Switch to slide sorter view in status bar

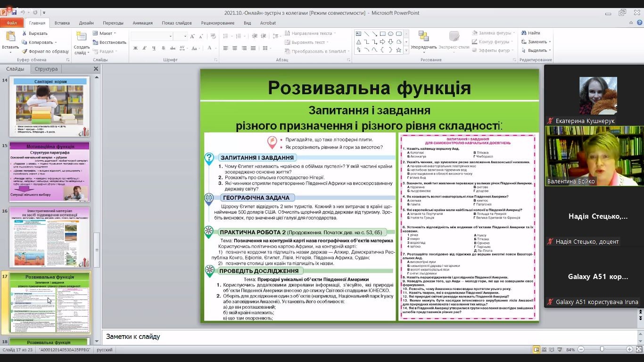(544, 349)
